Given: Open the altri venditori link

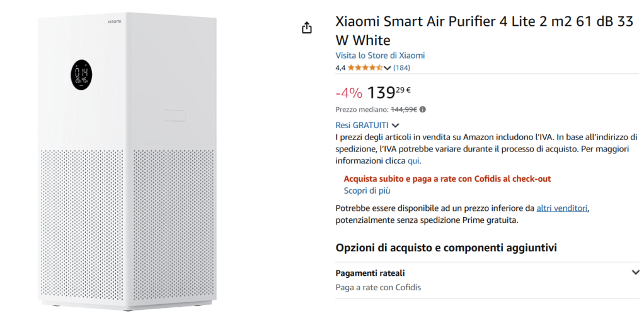Looking at the screenshot, I should (x=562, y=208).
